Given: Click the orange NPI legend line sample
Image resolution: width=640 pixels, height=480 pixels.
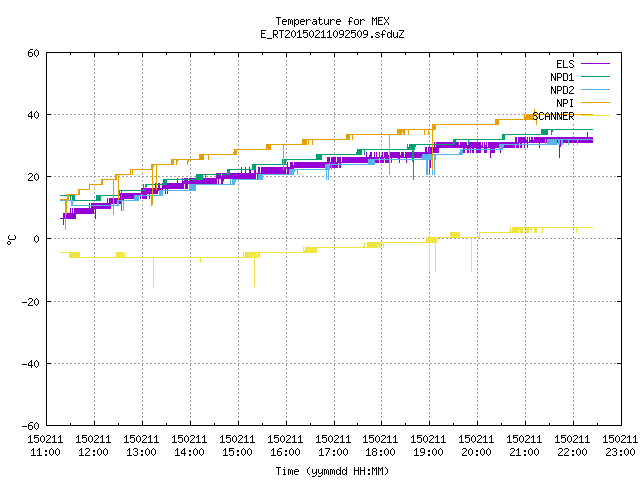Looking at the screenshot, I should 595,102.
